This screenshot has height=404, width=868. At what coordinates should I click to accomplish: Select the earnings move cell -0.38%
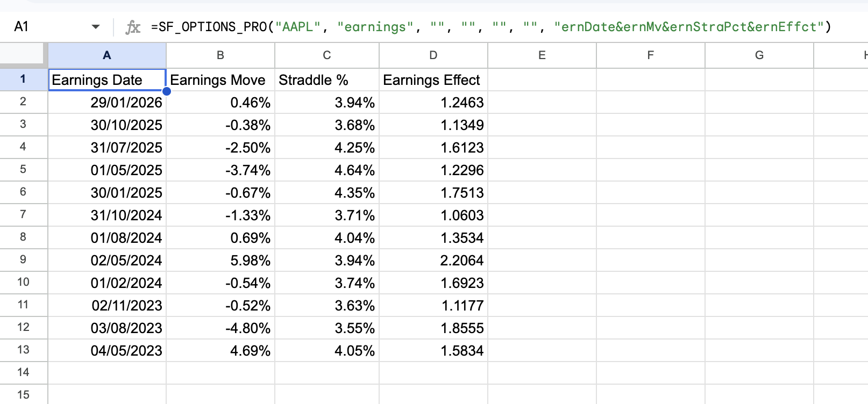[220, 125]
